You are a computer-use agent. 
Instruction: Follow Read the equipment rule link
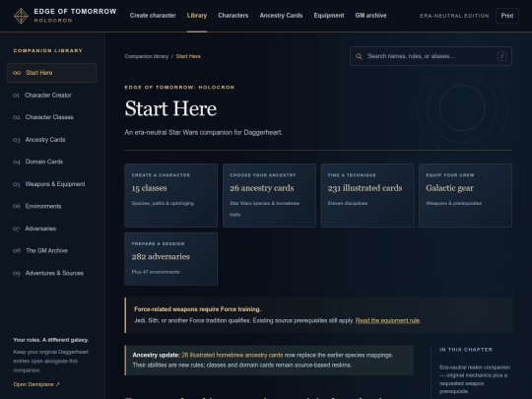coord(387,320)
